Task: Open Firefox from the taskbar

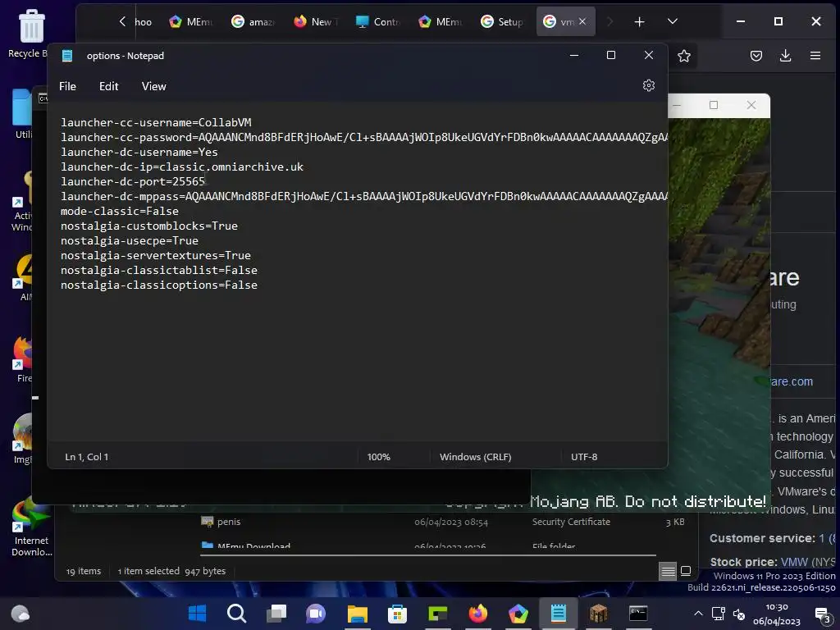Action: [x=478, y=614]
